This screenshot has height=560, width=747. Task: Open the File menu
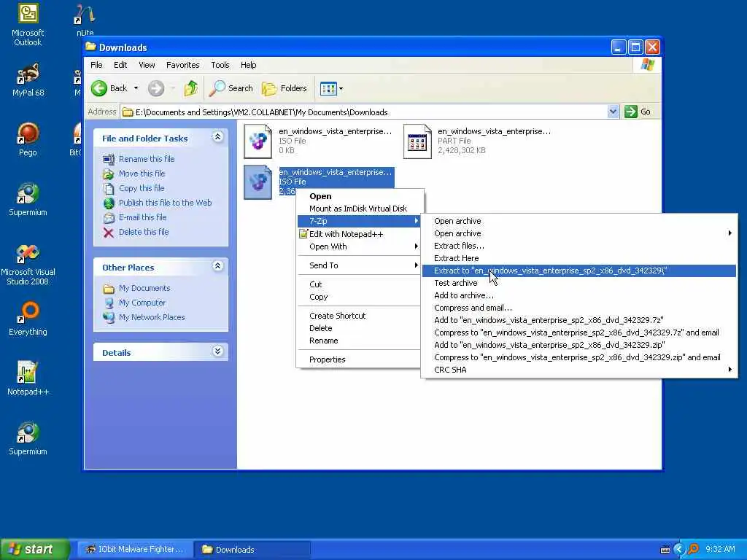tap(96, 65)
